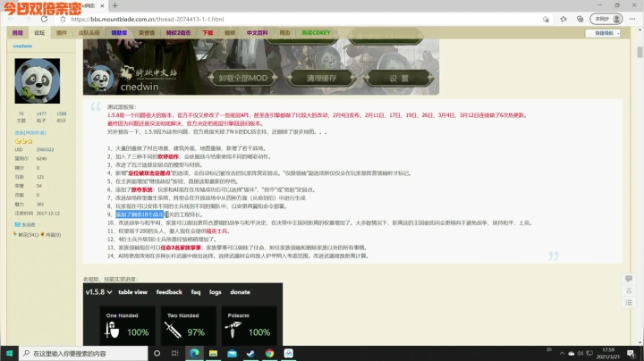Viewport: 644px width, 361px height.
Task: Open the donate tab in skill widget
Action: [240, 292]
